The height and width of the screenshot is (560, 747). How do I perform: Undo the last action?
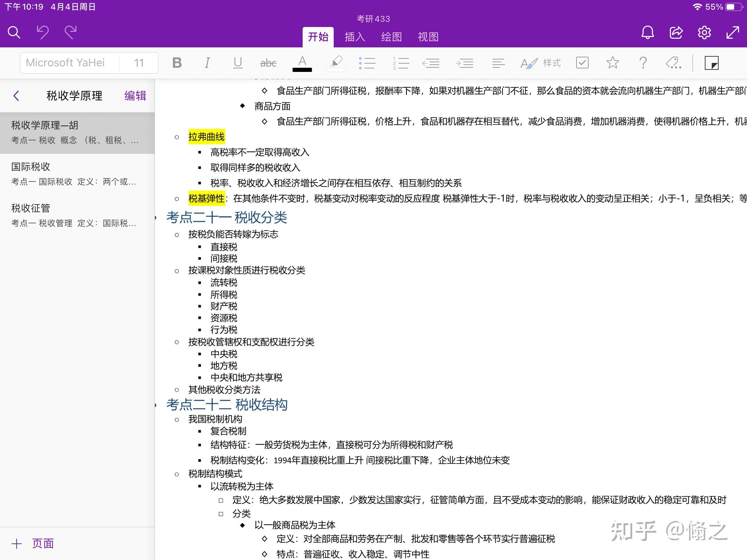(x=43, y=32)
